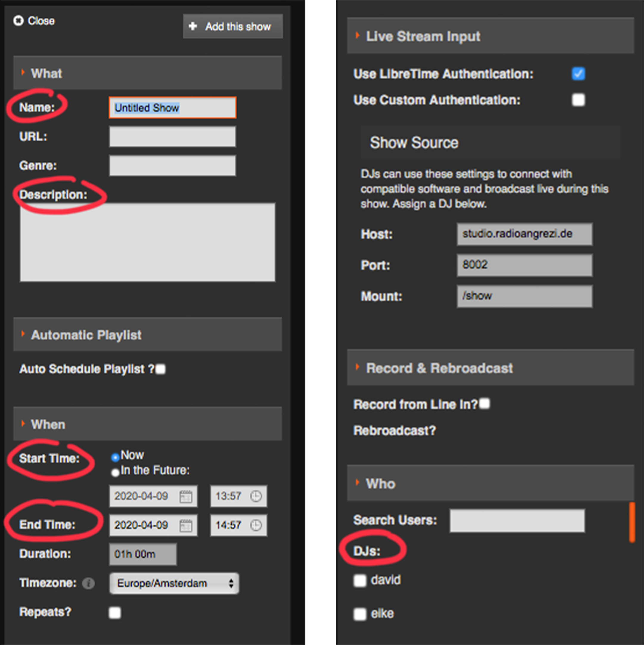Image resolution: width=644 pixels, height=645 pixels.
Task: Click the orange scrollbar in Who panel
Action: (x=632, y=522)
